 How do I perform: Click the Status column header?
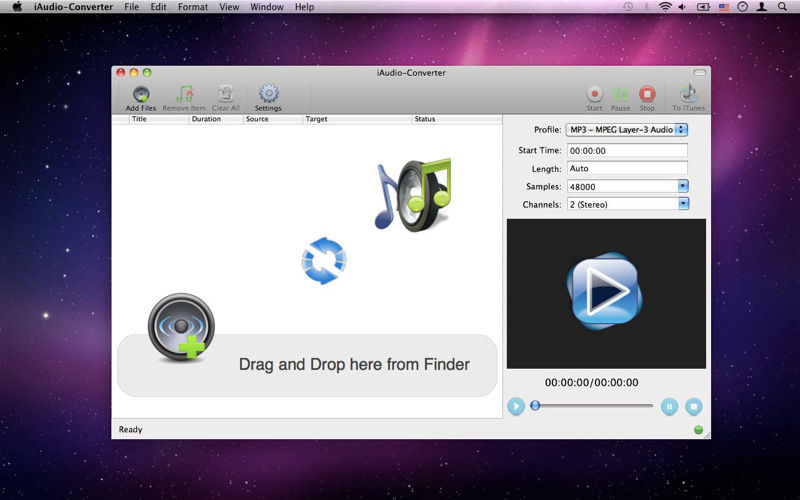click(457, 119)
